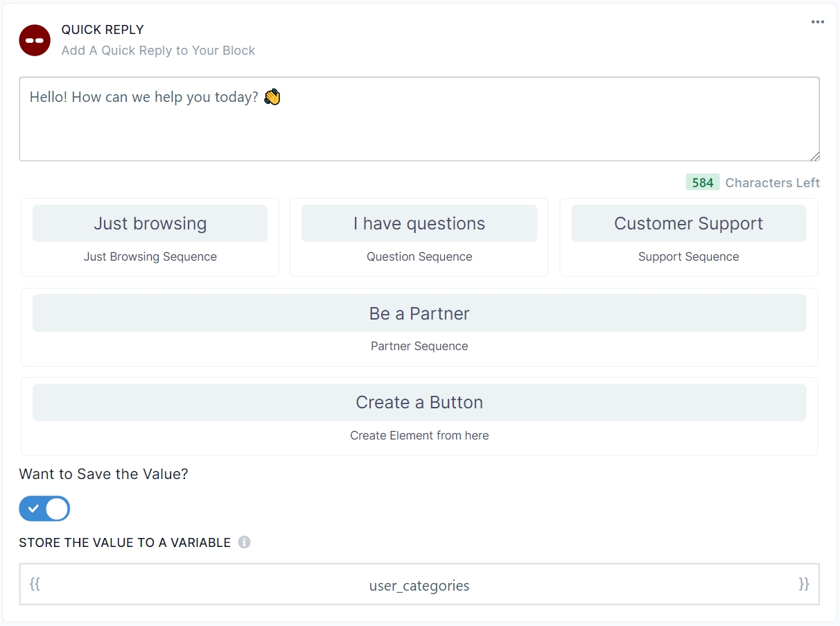Select the Just browsing quick reply button

(150, 223)
